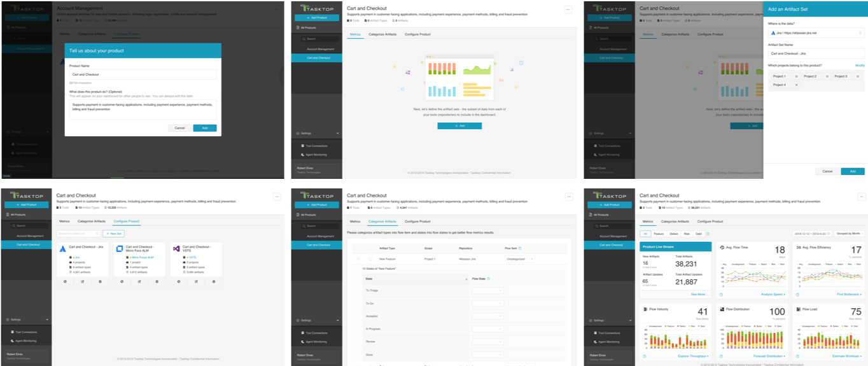Select the Risk filter on the metrics dashboard
This screenshot has height=366, width=868.
pos(687,234)
